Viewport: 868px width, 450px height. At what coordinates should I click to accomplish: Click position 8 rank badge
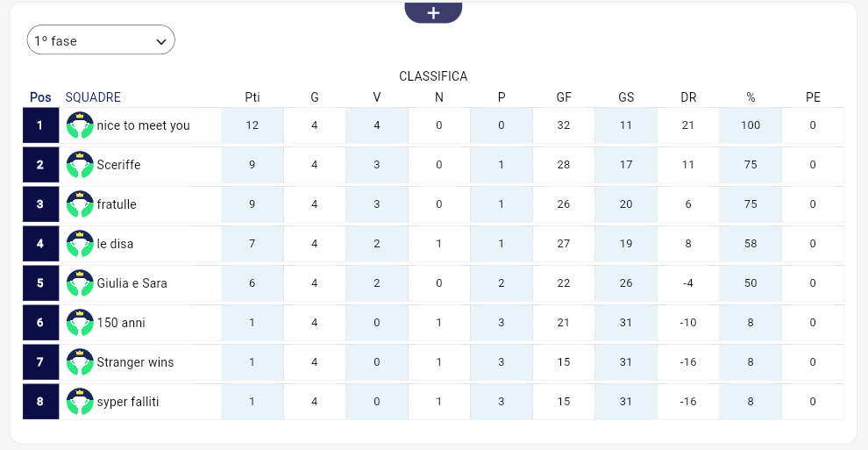(39, 402)
